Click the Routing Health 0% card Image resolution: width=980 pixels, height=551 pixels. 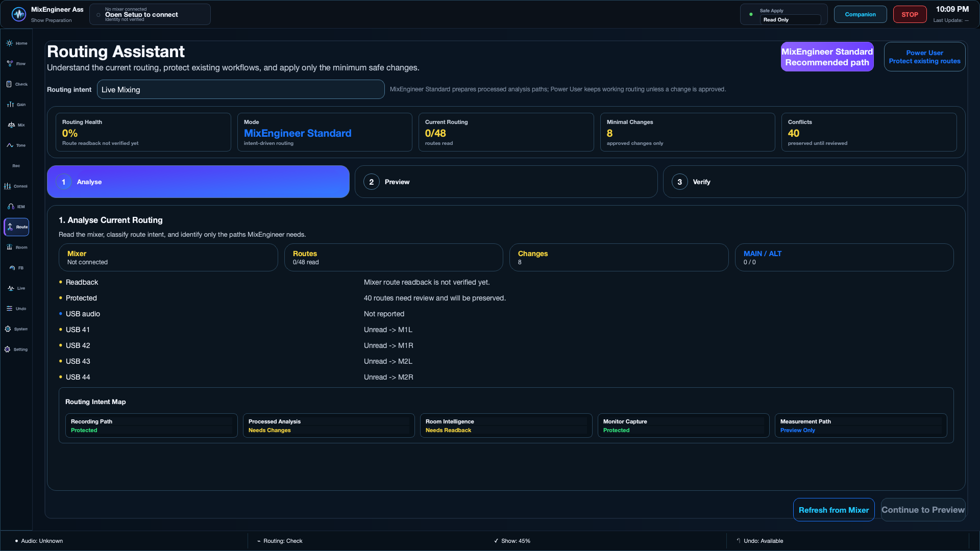[143, 132]
